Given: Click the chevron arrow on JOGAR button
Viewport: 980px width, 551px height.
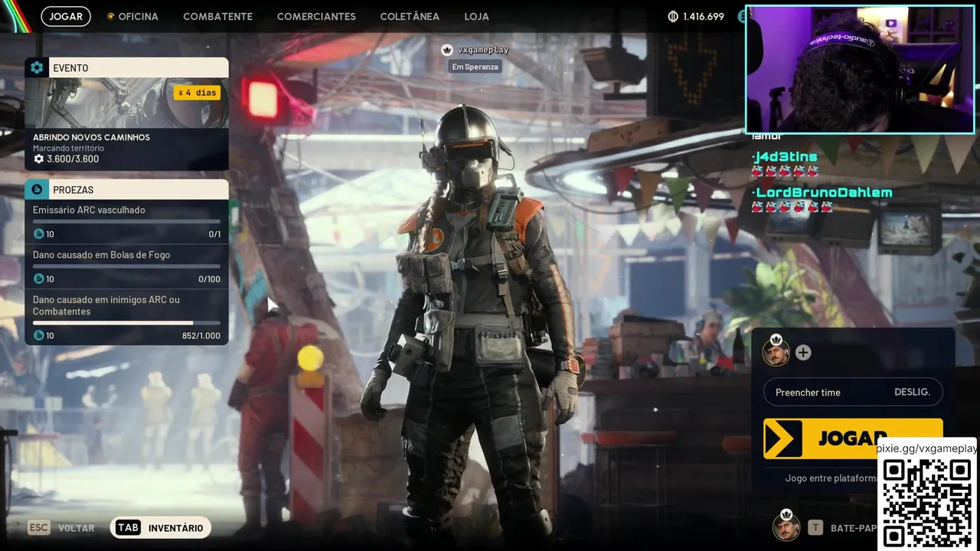Looking at the screenshot, I should [x=782, y=439].
